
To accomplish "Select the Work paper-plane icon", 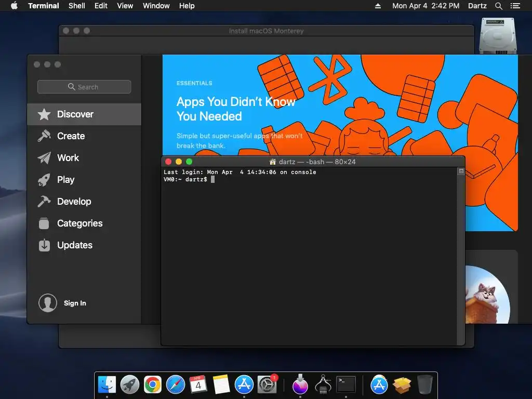I will [44, 158].
